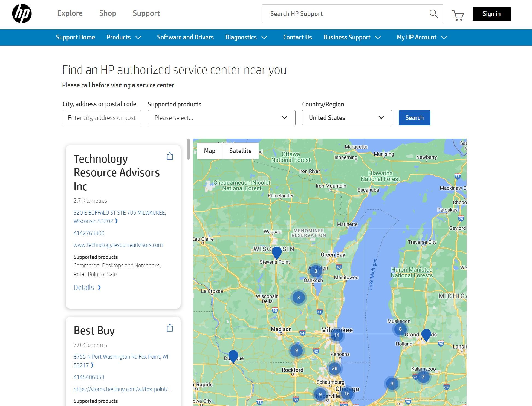Click the cluster marker labeled 28

pos(334,368)
